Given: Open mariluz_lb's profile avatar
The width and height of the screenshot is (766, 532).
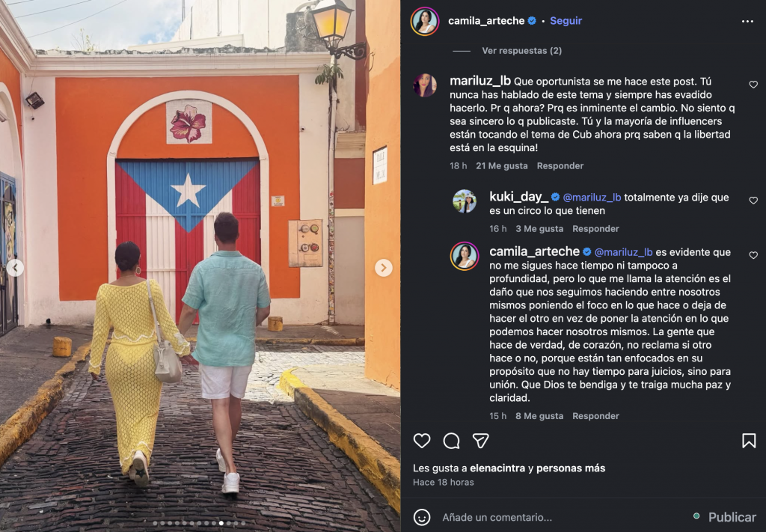Looking at the screenshot, I should [x=425, y=85].
